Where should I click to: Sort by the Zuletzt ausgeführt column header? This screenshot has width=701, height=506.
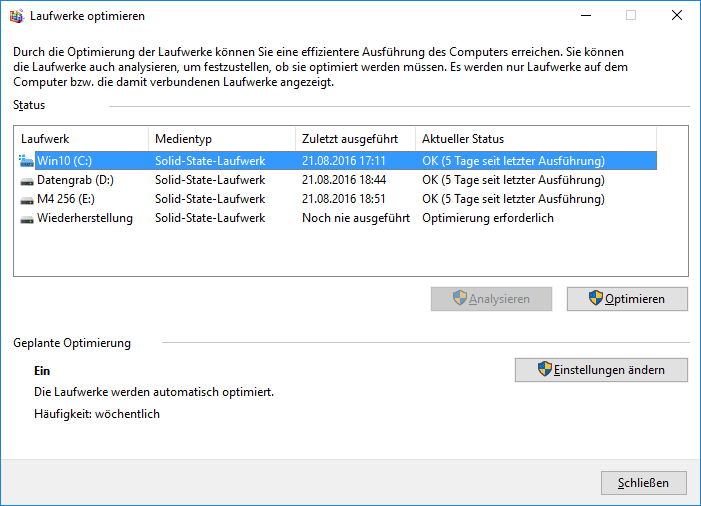(x=355, y=139)
